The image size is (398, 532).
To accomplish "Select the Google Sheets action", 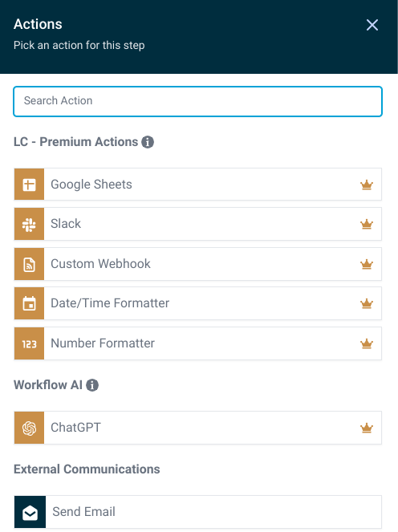I will [198, 185].
